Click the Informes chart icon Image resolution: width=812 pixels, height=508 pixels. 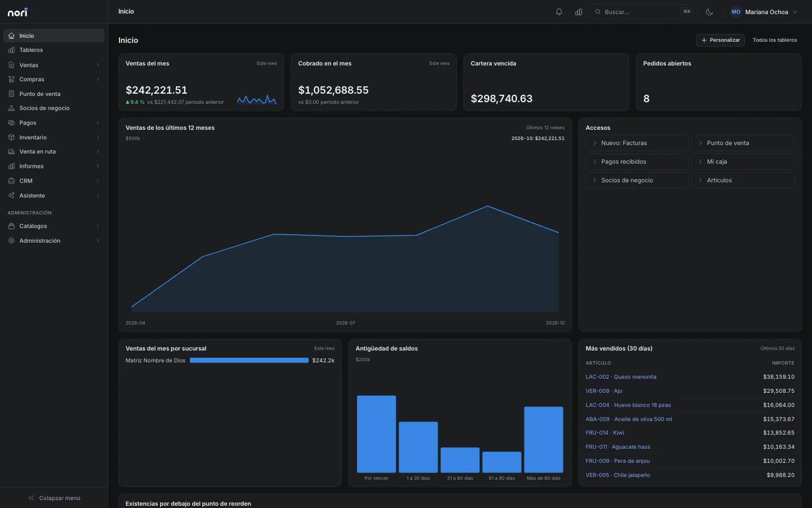[x=11, y=167]
